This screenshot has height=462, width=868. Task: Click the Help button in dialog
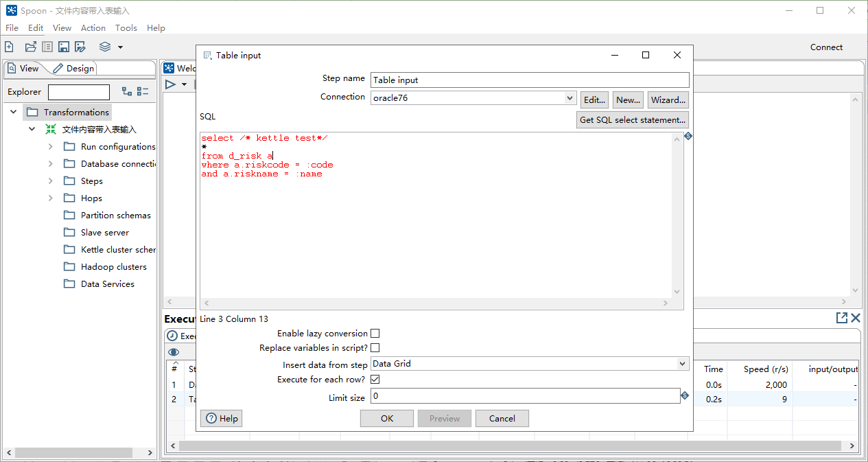[x=222, y=418]
